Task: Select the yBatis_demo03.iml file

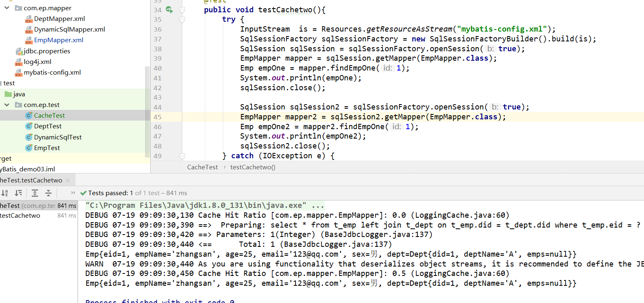Action: [28, 169]
